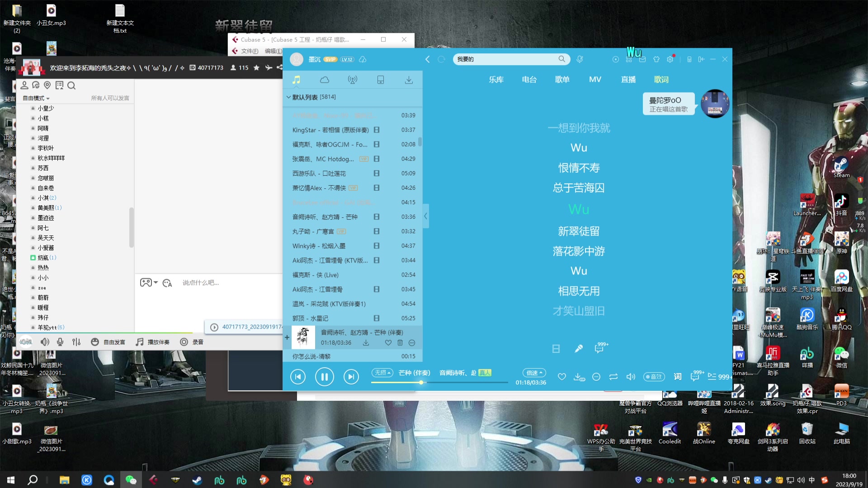Open the radio broadcast sidebar icon
The height and width of the screenshot is (488, 868).
pos(353,80)
